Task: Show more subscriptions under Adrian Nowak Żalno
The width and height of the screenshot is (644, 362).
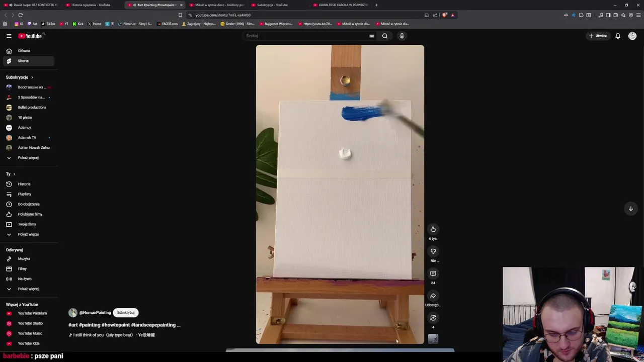Action: 28,157
